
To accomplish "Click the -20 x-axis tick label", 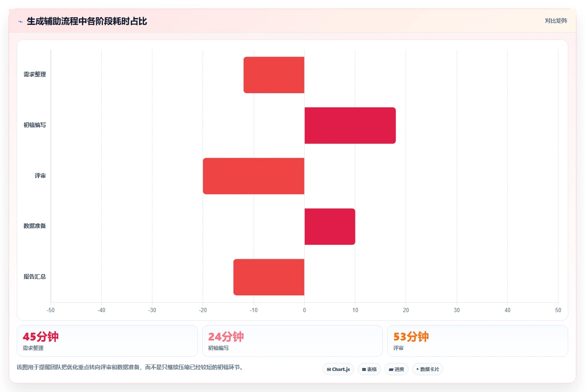I will [x=203, y=310].
